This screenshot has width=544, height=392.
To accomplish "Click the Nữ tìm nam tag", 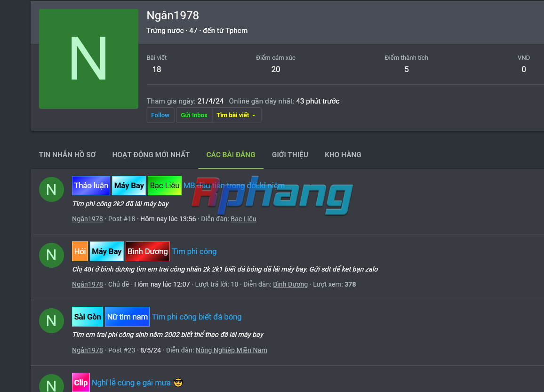I will point(128,317).
